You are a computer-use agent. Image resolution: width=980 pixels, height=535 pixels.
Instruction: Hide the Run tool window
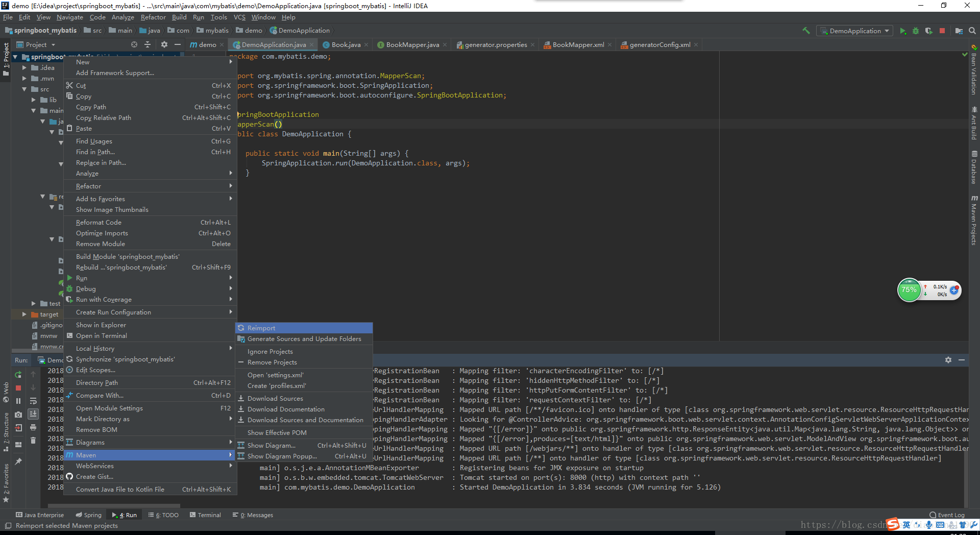tap(962, 360)
